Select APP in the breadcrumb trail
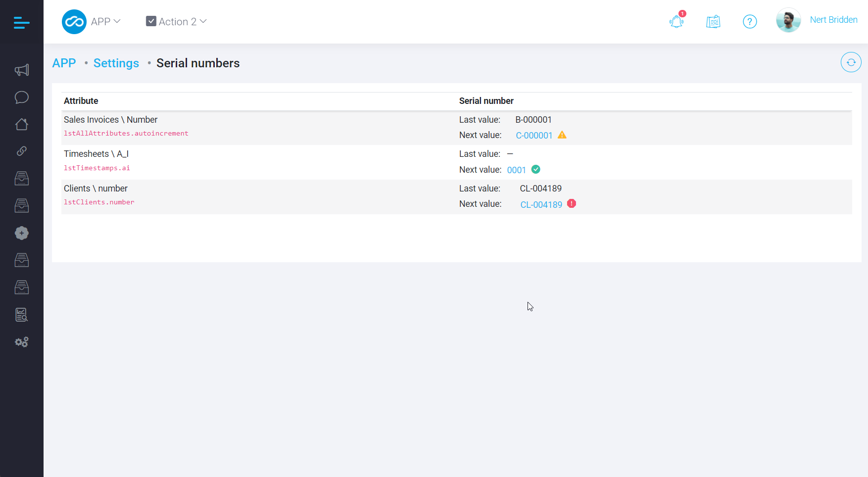 [x=64, y=63]
